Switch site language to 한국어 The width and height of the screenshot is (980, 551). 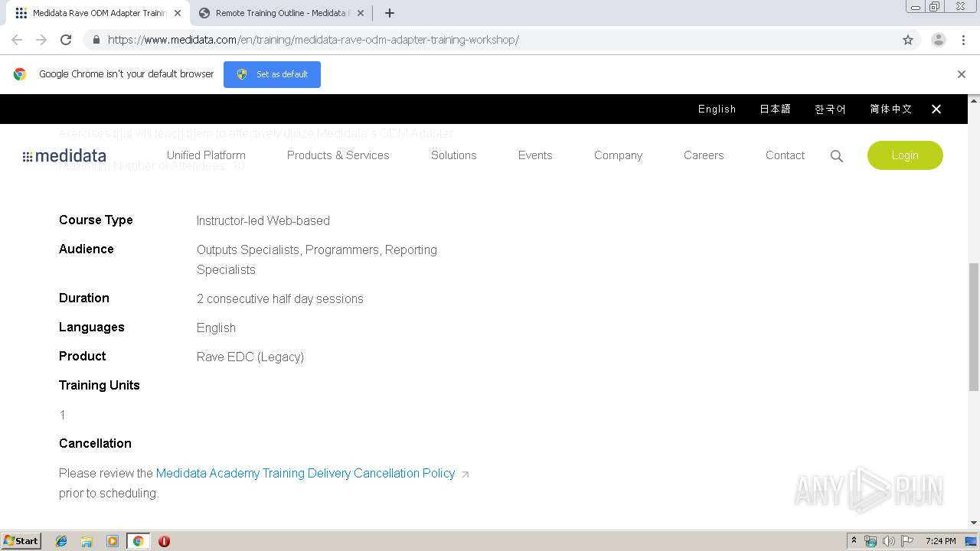coord(830,109)
